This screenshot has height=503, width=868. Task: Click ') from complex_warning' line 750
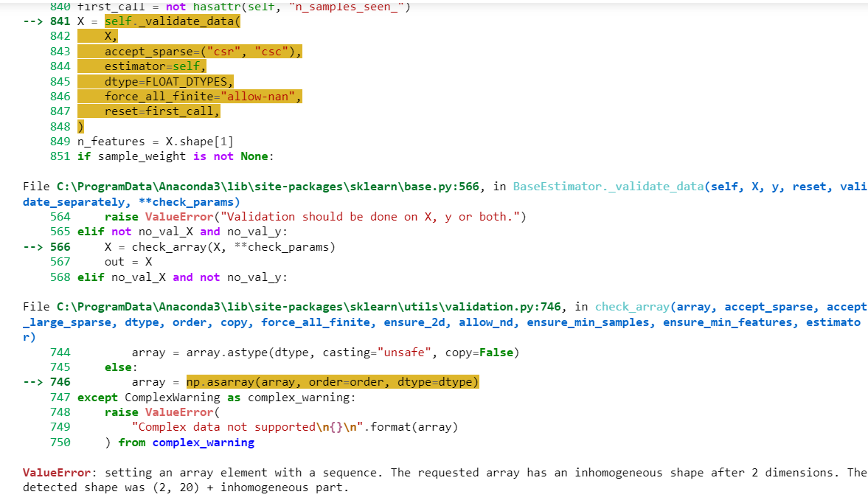coord(179,442)
